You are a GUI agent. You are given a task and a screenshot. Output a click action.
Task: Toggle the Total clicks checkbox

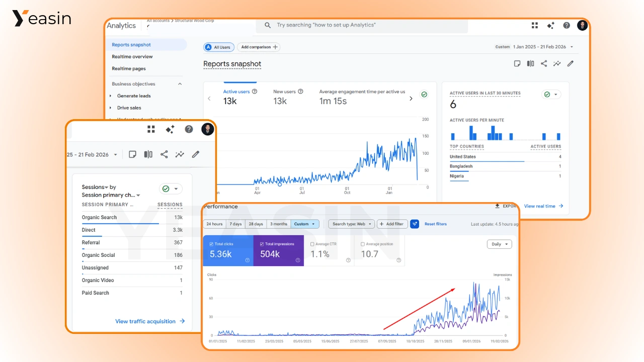tap(212, 244)
